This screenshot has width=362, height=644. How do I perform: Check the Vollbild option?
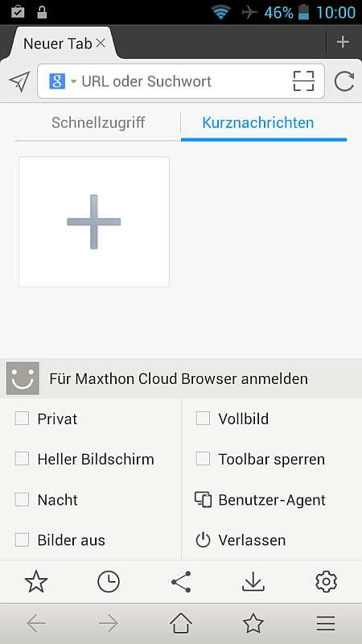tap(203, 419)
